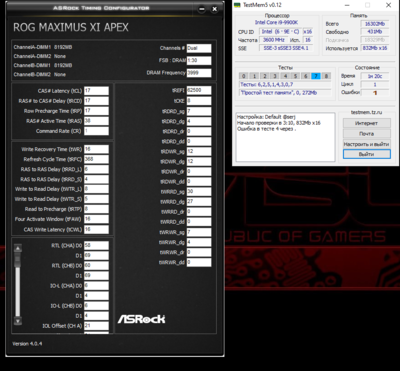
Task: Select test box number 0
Action: 244,76
